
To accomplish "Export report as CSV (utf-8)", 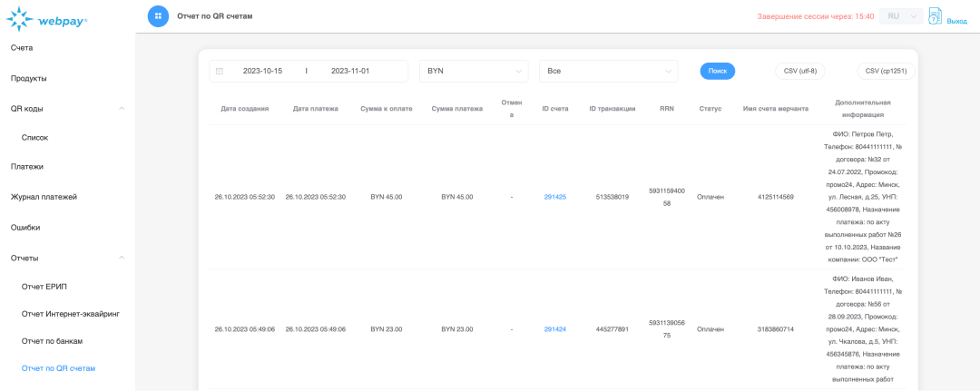I will [800, 71].
